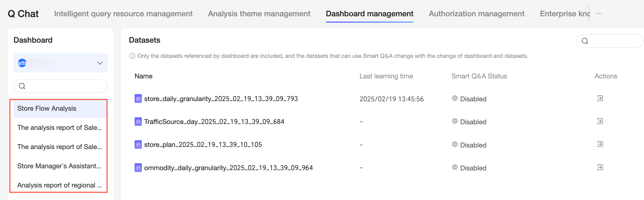Click action icon in TrafficSource_day row
The height and width of the screenshot is (200, 644).
tap(600, 121)
